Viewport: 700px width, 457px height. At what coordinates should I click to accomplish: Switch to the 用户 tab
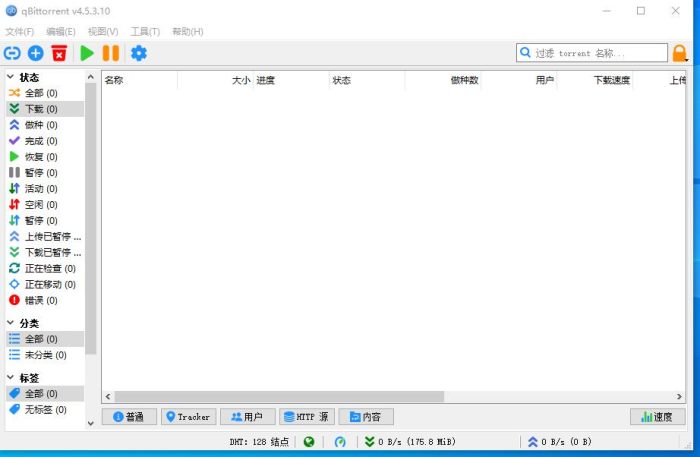pos(247,417)
